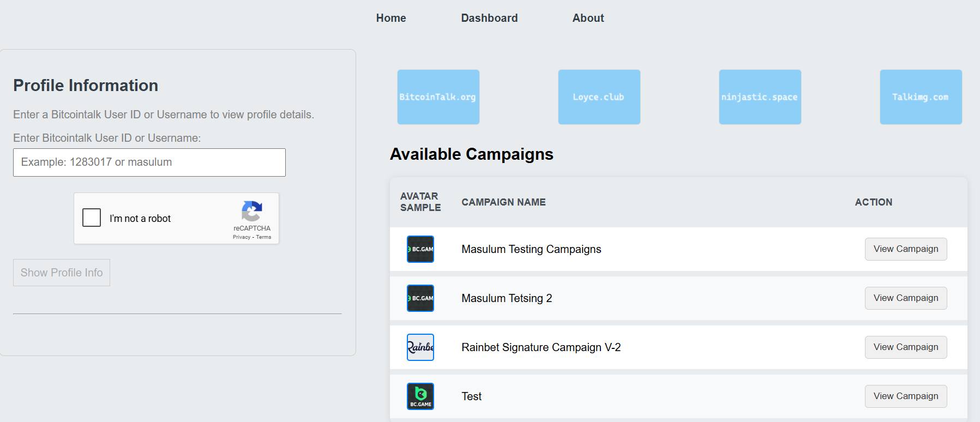The height and width of the screenshot is (422, 980).
Task: Click the Available Campaigns heading
Action: point(472,154)
